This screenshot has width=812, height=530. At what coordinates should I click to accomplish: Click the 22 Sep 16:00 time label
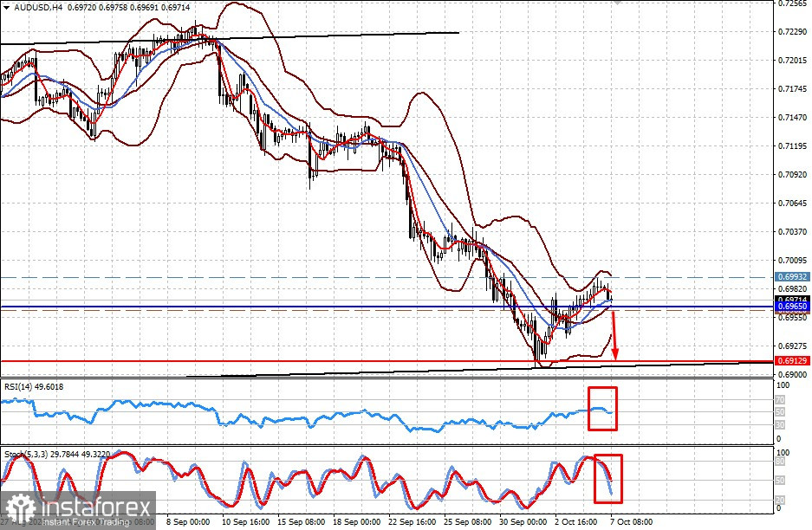pyautogui.click(x=412, y=521)
